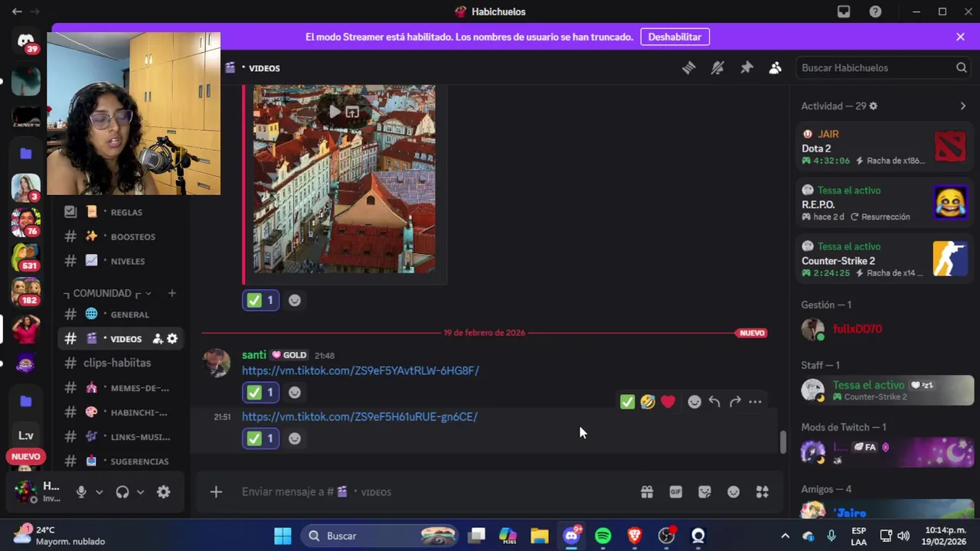
Task: Open Spotify from the taskbar
Action: click(x=603, y=536)
